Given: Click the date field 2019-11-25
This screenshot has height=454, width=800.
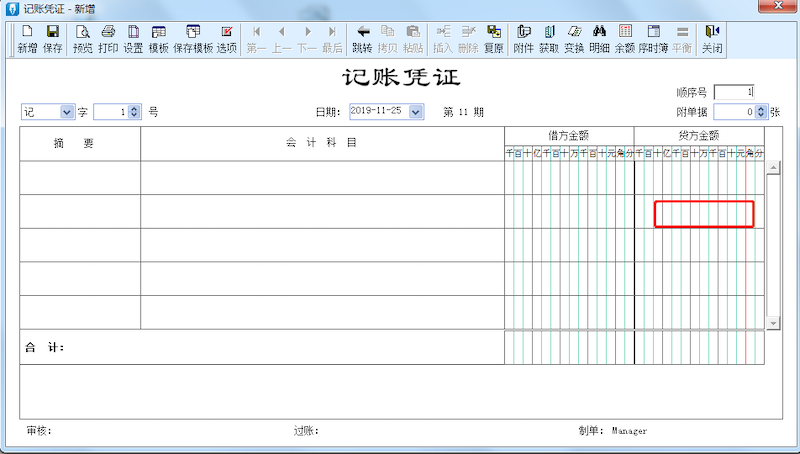Looking at the screenshot, I should click(x=379, y=111).
